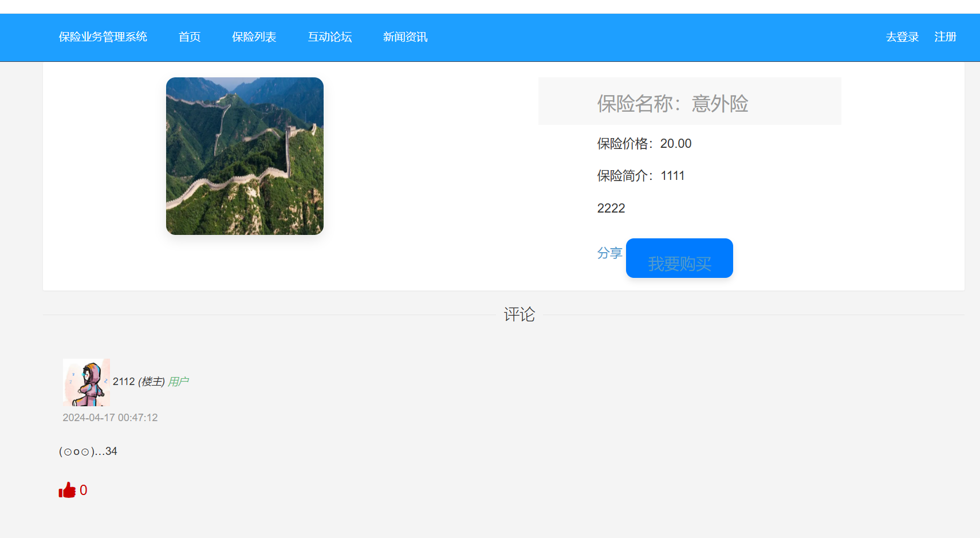This screenshot has height=538, width=980.
Task: Click the 保险业务管理系统 site title
Action: pyautogui.click(x=103, y=37)
